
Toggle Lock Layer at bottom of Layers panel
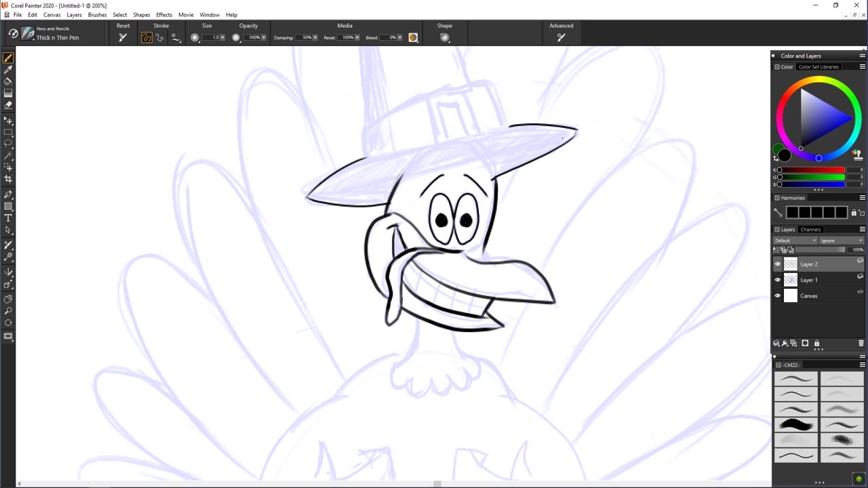pos(816,343)
